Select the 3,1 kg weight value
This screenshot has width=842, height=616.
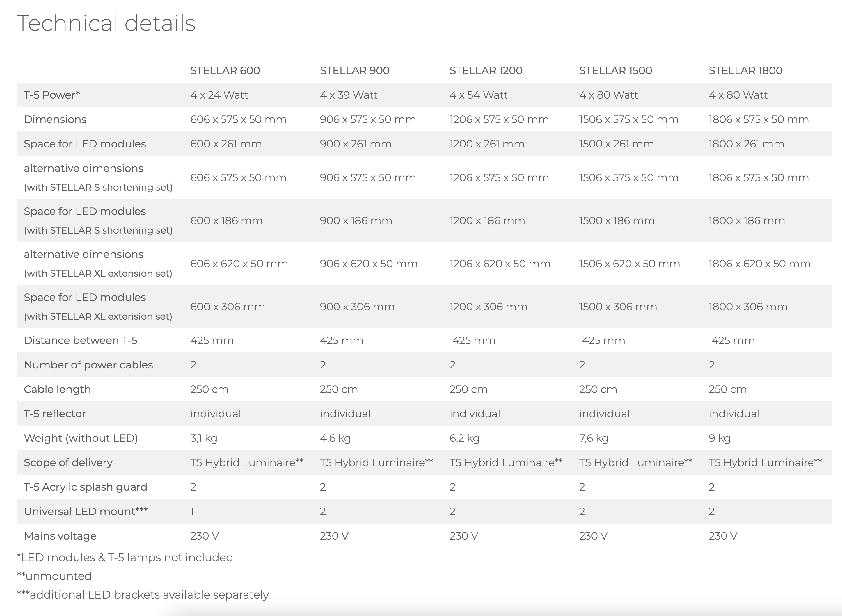(204, 438)
